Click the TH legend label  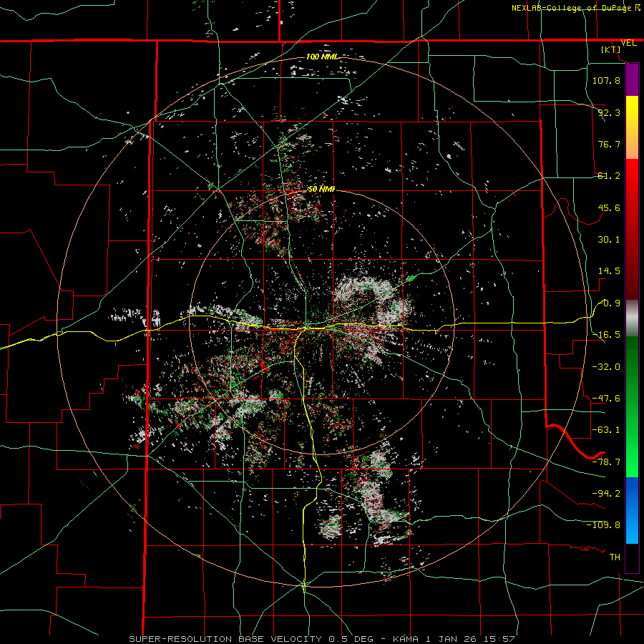click(x=615, y=557)
